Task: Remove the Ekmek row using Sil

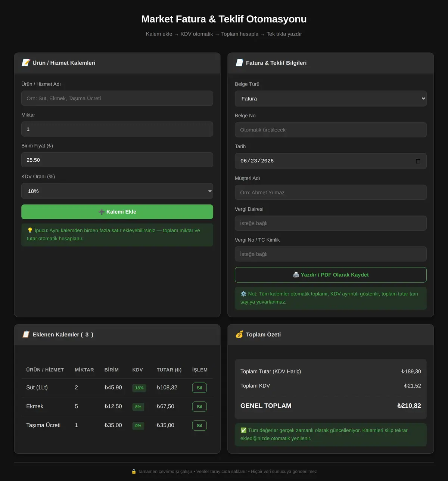Action: pos(199,407)
